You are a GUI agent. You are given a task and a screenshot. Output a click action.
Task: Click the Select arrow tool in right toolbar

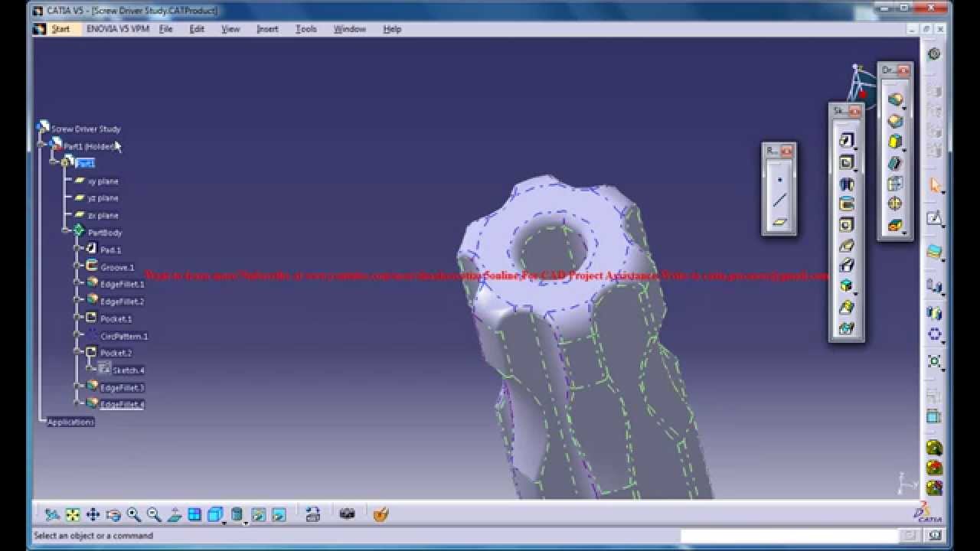point(934,185)
